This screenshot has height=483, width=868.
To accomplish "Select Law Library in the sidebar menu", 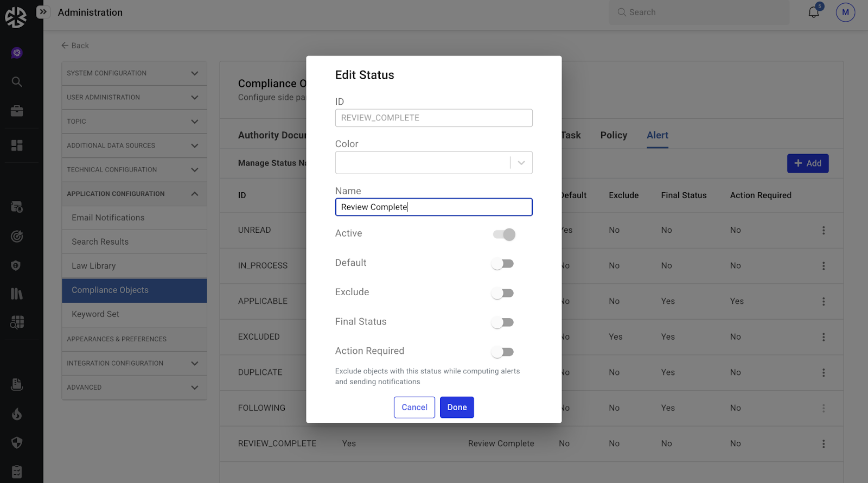I will click(94, 266).
